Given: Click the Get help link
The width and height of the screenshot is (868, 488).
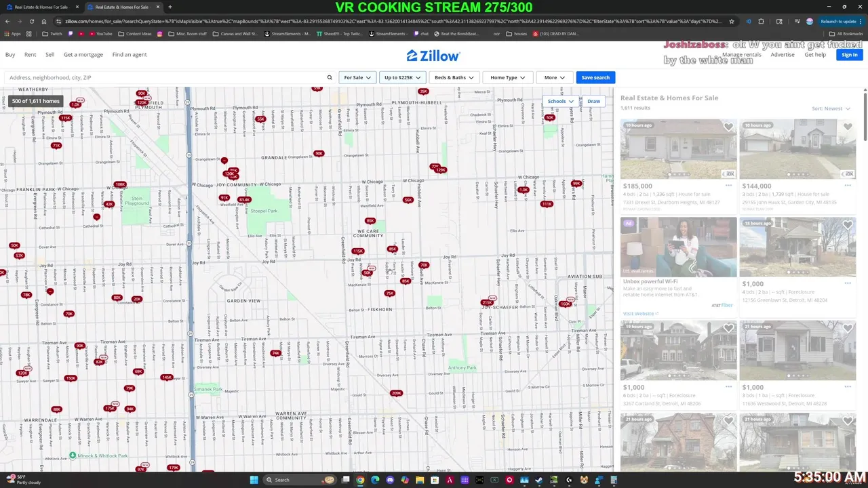Looking at the screenshot, I should click(815, 55).
